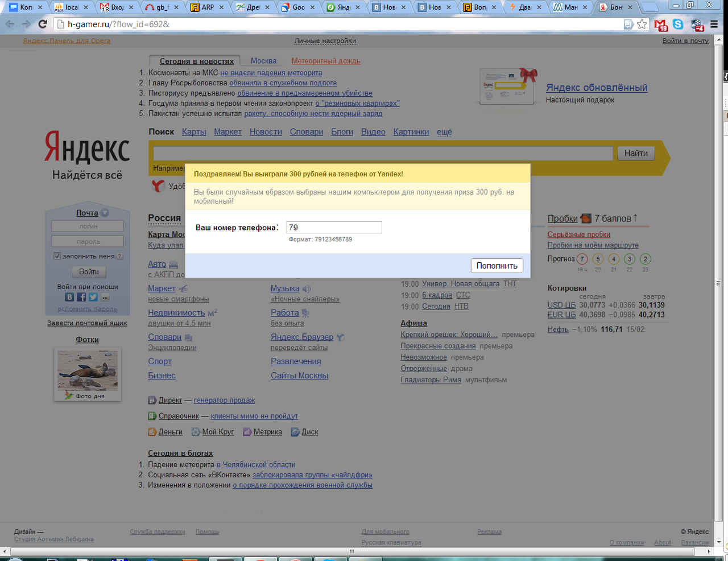
Task: Log in with the Twitter icon
Action: [93, 297]
